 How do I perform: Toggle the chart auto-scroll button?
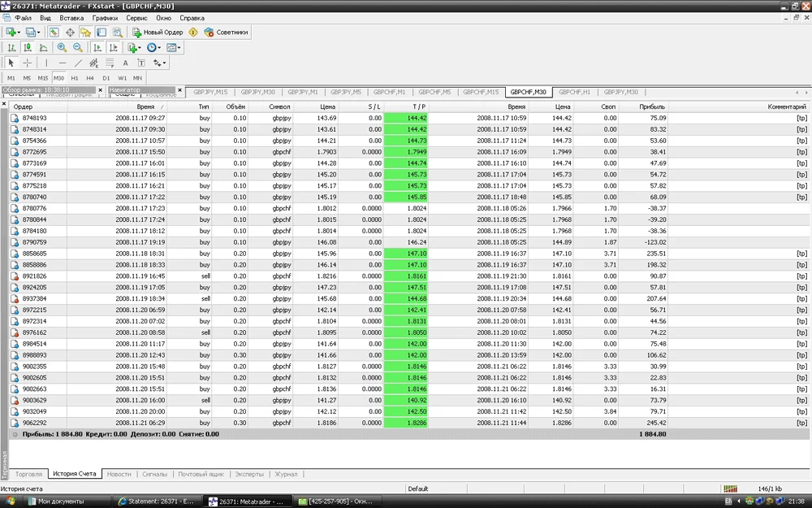pos(97,48)
